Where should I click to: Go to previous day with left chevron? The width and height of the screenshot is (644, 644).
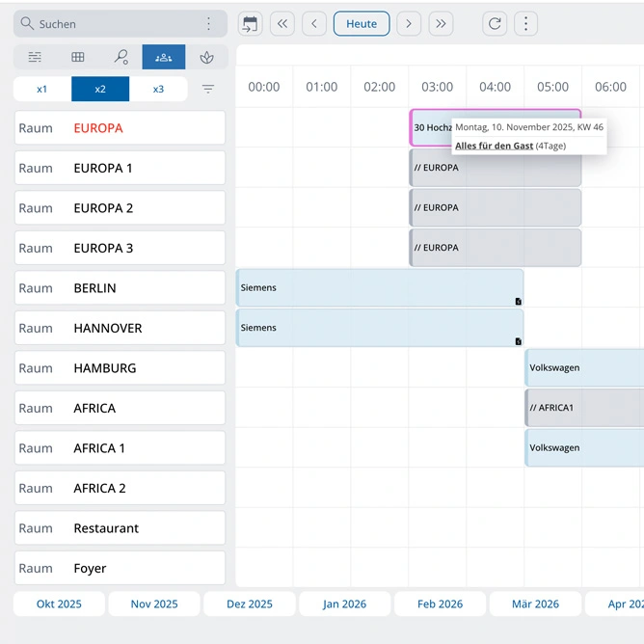click(314, 24)
